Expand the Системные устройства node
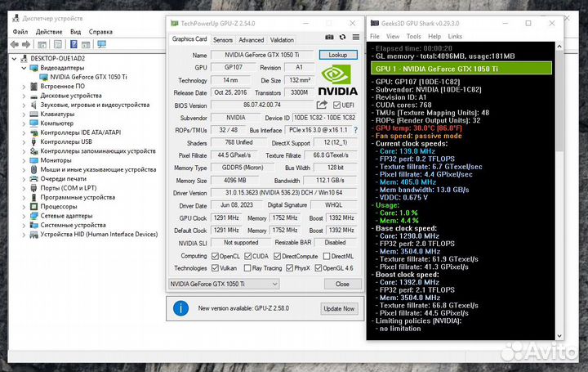 (24, 225)
